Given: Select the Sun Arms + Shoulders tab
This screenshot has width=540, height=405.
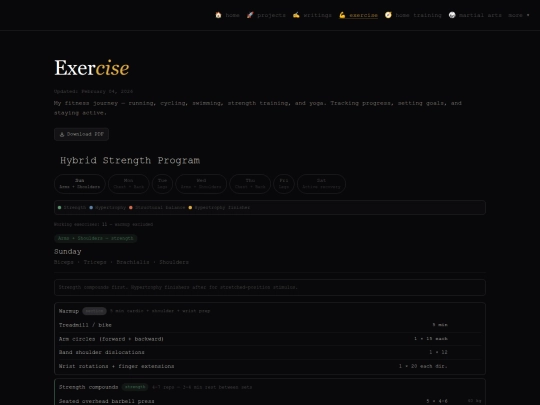Looking at the screenshot, I should pyautogui.click(x=80, y=184).
